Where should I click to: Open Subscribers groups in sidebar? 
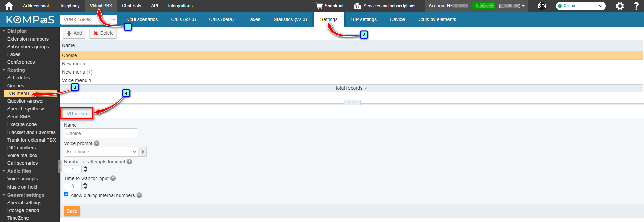(28, 47)
